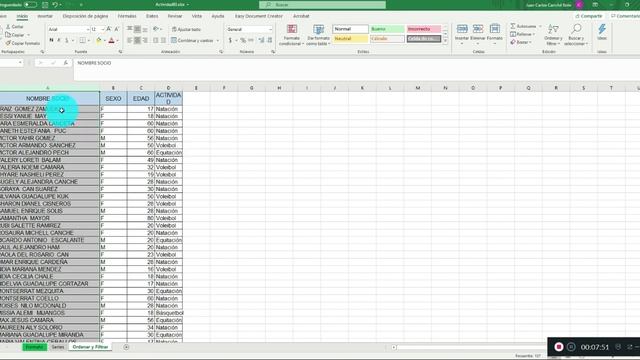Click the Autosuma sigma button

523,26
